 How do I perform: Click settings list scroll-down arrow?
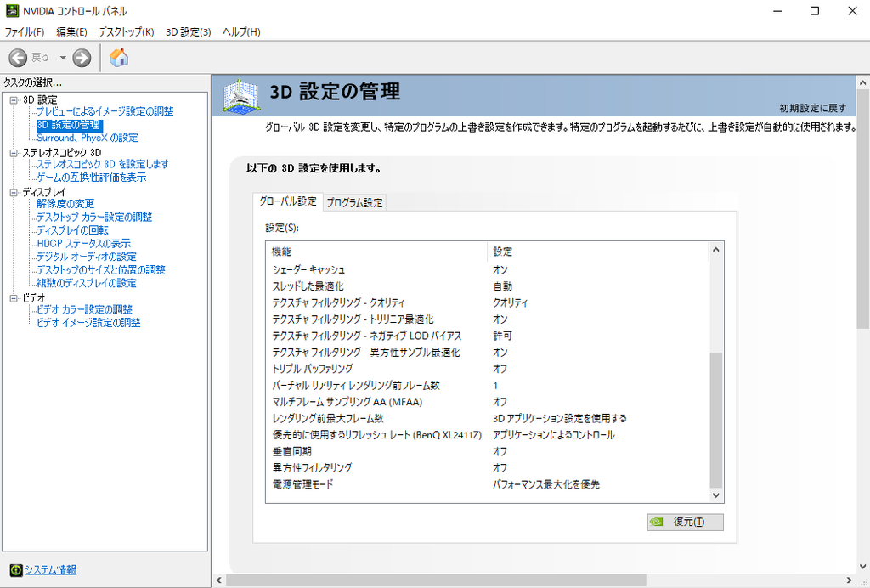click(x=715, y=495)
